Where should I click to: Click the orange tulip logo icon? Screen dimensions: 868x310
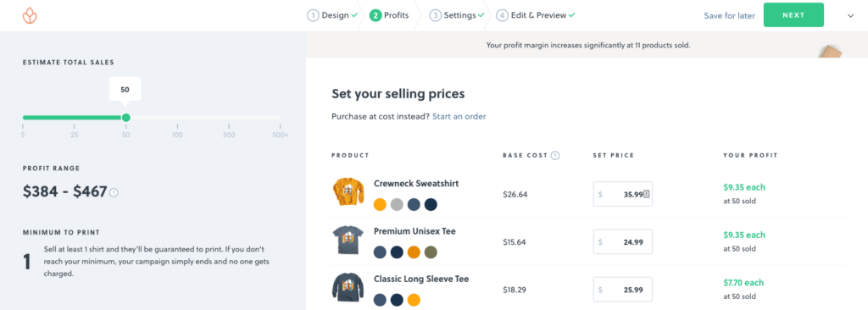30,15
